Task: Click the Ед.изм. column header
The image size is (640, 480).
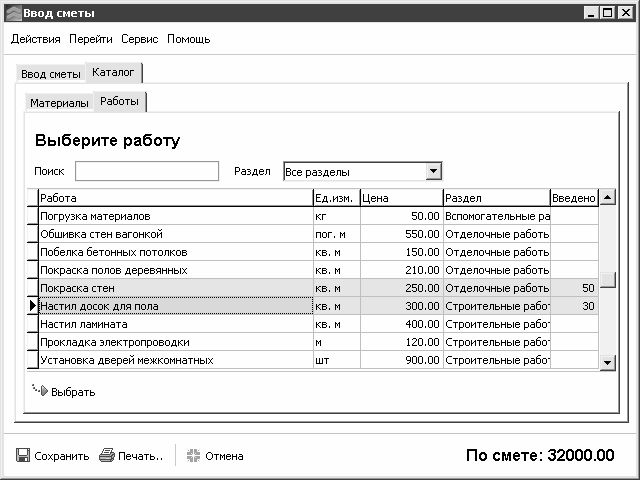Action: [337, 198]
